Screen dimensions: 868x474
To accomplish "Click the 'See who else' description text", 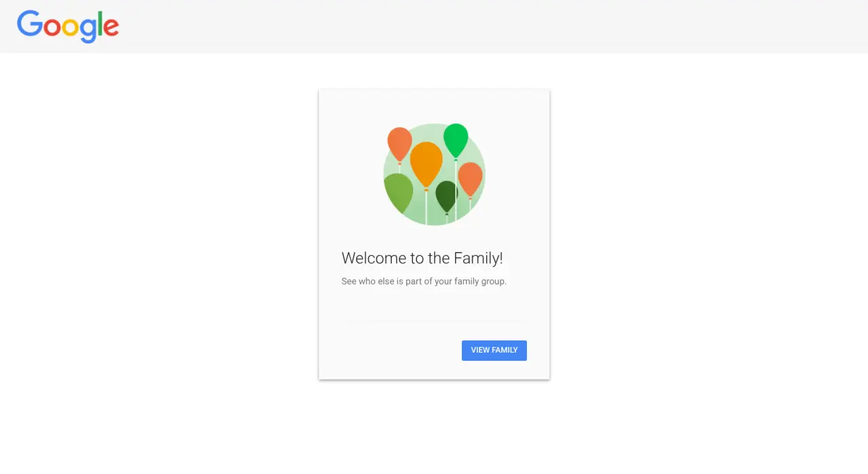I will point(424,281).
